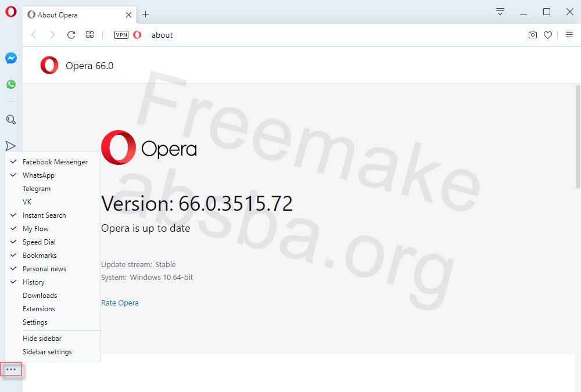Click the large Opera logo on page
Viewport: 581px width, 392px height.
149,148
